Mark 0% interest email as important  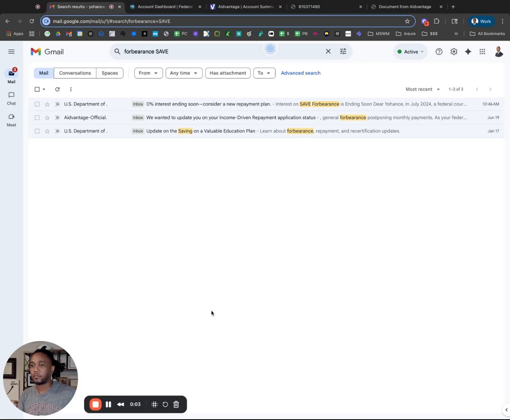[57, 104]
